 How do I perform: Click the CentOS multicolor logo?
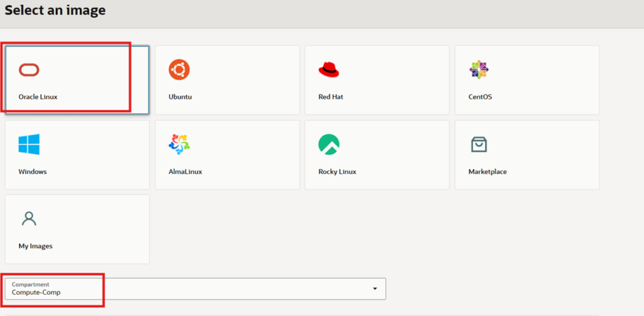click(479, 70)
